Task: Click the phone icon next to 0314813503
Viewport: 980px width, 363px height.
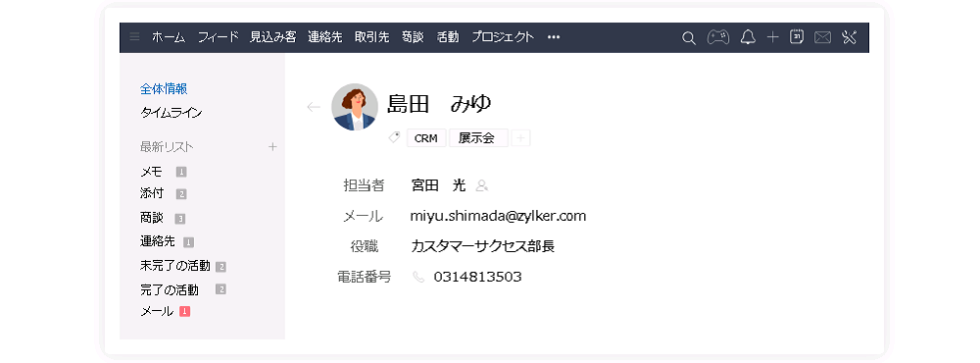Action: (x=418, y=277)
